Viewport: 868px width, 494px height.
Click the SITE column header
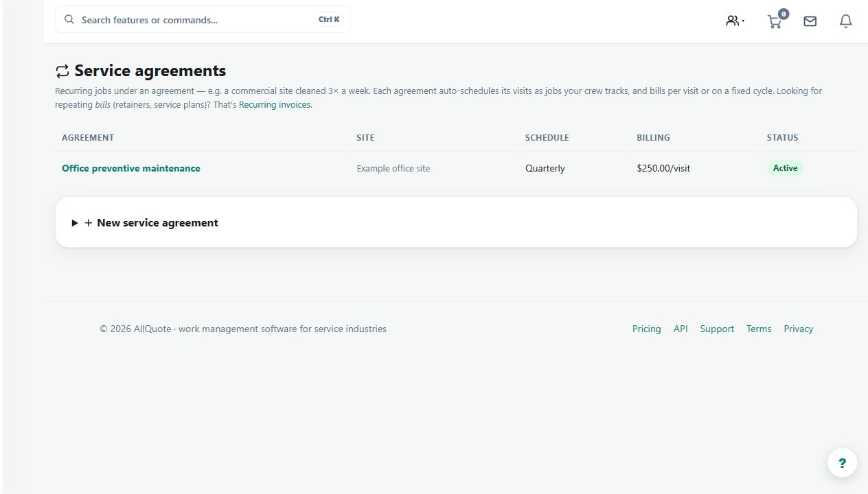(365, 138)
